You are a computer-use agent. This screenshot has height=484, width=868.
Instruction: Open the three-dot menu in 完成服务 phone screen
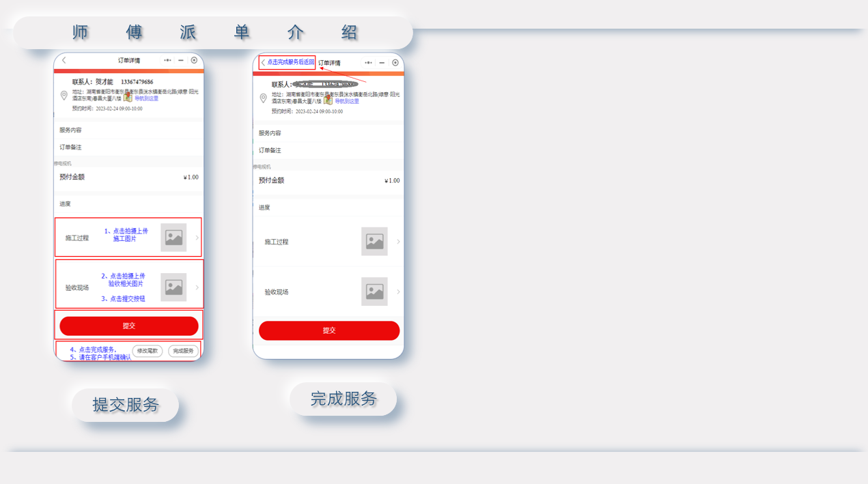[x=369, y=63]
